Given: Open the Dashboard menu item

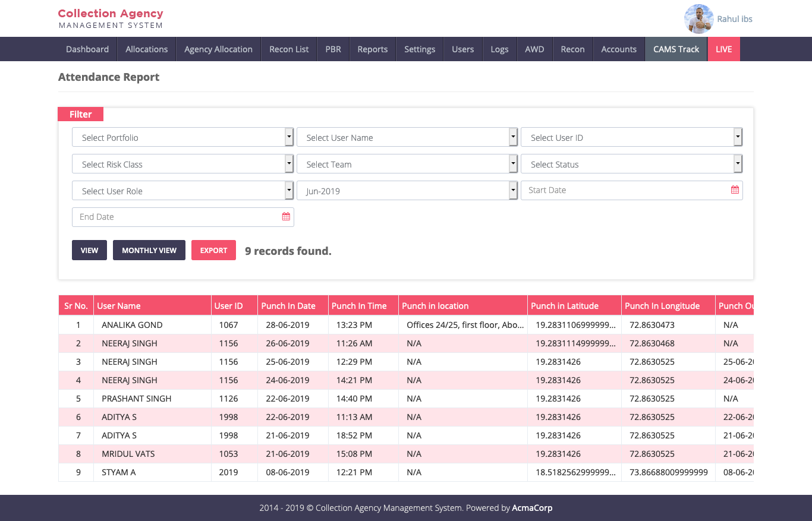Looking at the screenshot, I should tap(87, 49).
